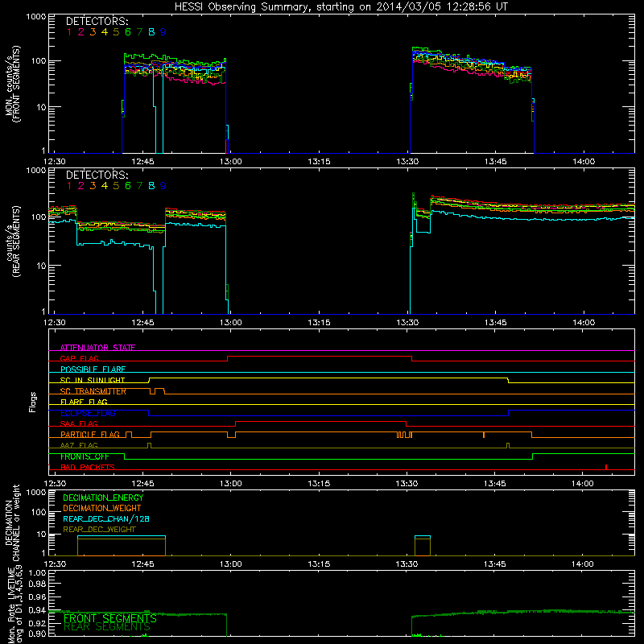The width and height of the screenshot is (644, 644).
Task: Click the REAR_DEC_CHAN/128 legend entry
Action: [x=106, y=518]
